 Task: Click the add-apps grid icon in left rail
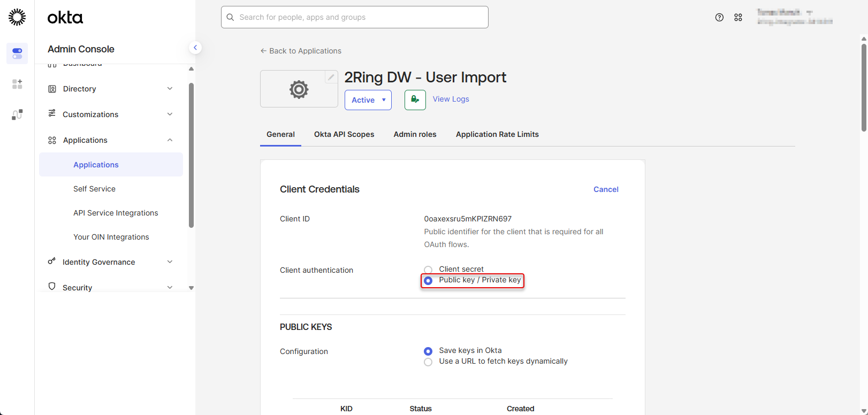point(17,84)
